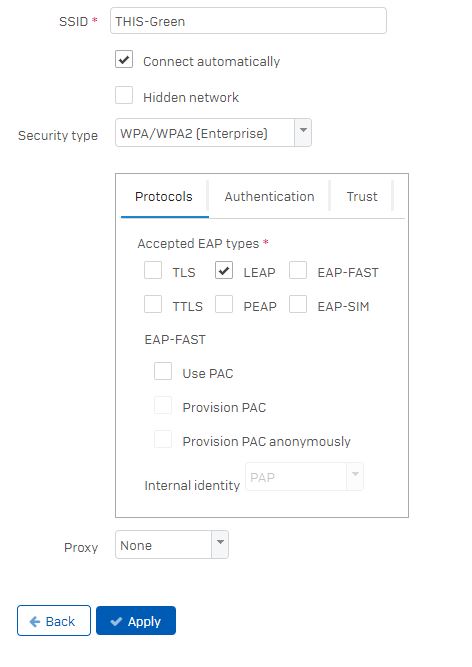The width and height of the screenshot is (472, 667).
Task: Tick the TTLS checkbox
Action: tap(153, 304)
